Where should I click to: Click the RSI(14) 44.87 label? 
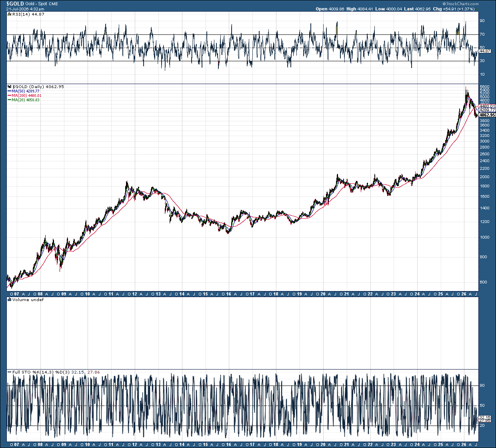(x=28, y=14)
